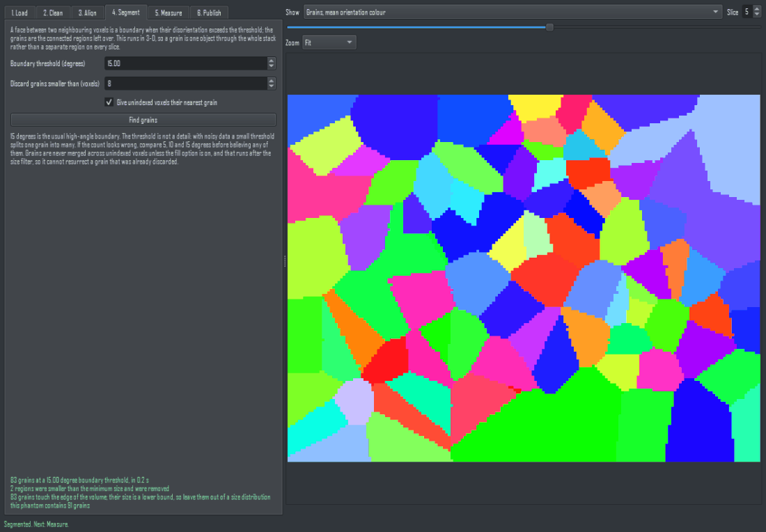Expand the Zoom Fit dropdown
Screen dimensions: 766x532
(x=329, y=42)
